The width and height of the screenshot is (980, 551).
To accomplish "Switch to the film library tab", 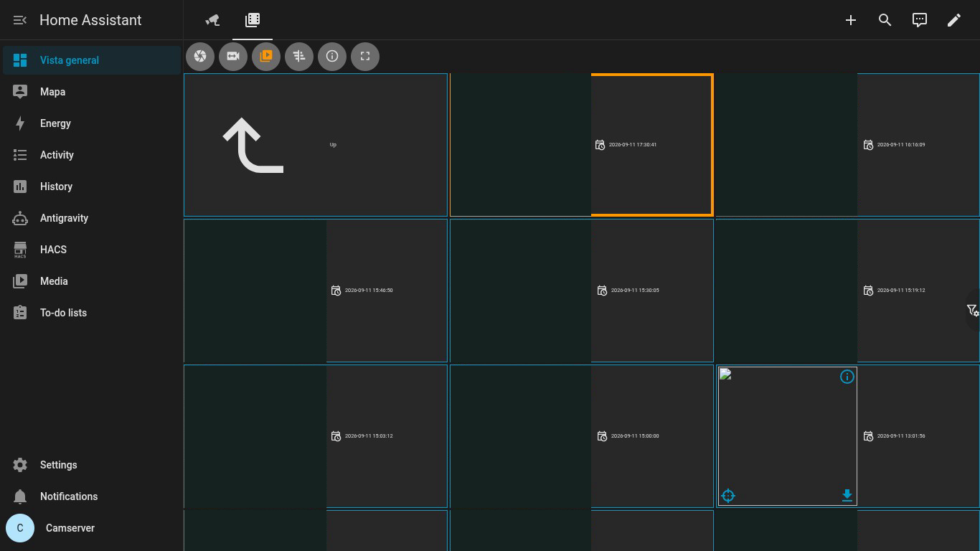I will [x=253, y=20].
